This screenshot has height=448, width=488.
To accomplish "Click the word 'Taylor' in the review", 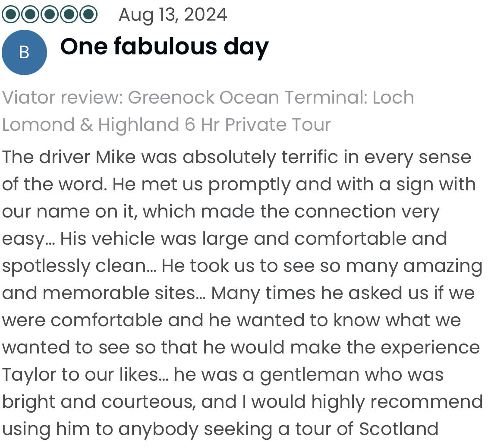I will tap(28, 375).
